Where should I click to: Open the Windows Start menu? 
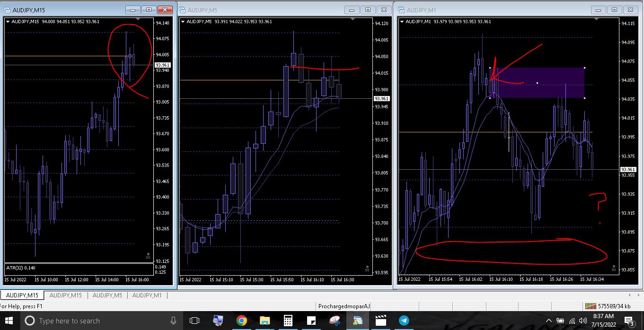point(10,321)
